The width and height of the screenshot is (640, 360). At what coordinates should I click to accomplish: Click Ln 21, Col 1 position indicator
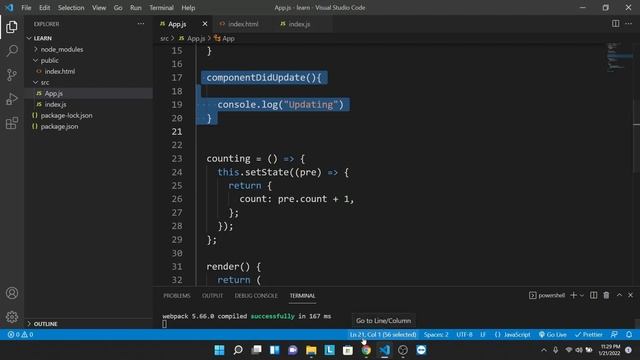coord(383,335)
